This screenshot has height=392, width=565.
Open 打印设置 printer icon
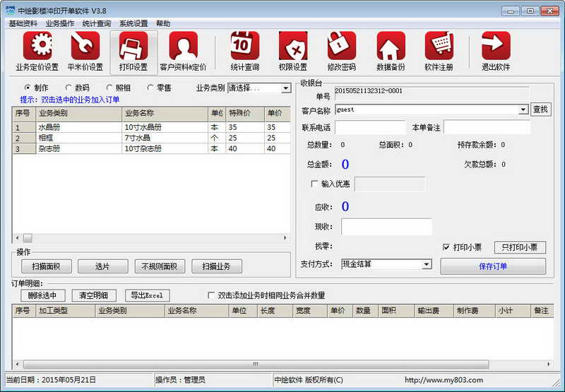point(133,47)
